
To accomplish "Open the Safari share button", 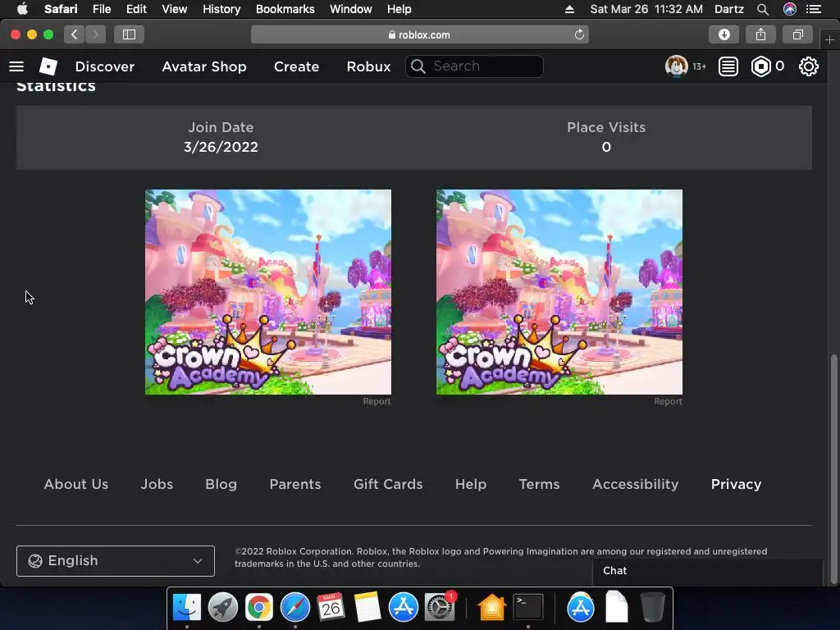I will (x=760, y=34).
